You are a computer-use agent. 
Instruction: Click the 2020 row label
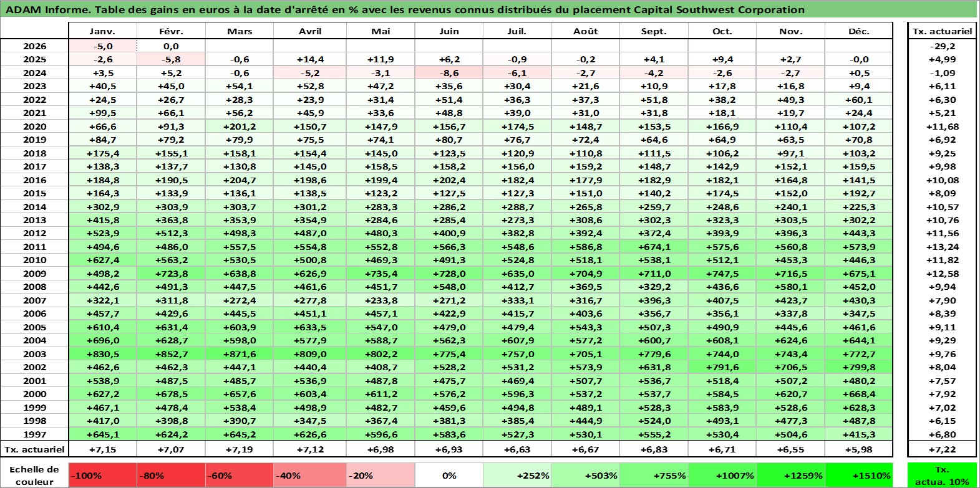pyautogui.click(x=34, y=127)
